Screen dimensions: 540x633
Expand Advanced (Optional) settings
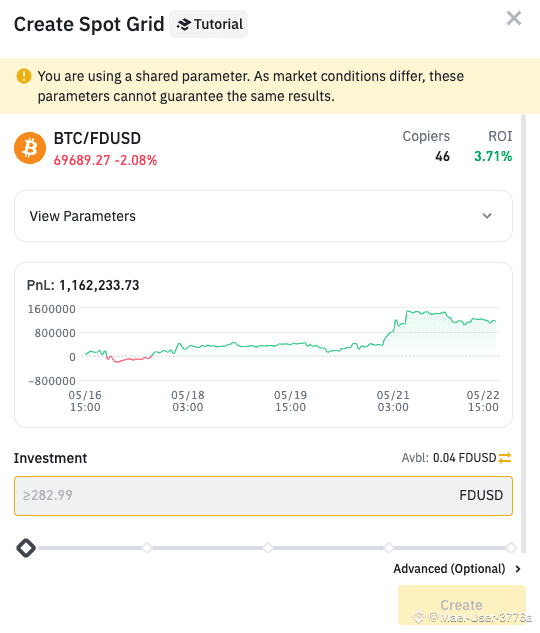(457, 569)
